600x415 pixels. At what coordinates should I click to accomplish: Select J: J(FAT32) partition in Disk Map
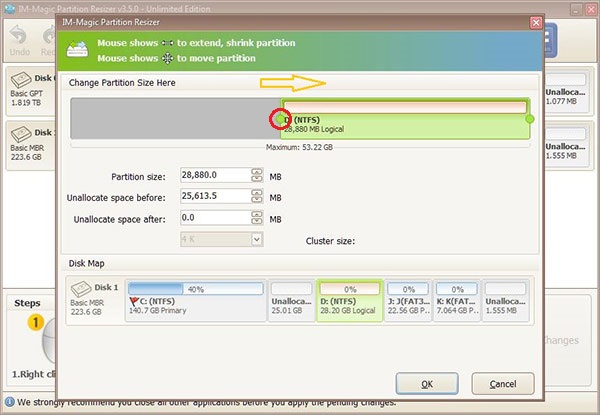(408, 301)
